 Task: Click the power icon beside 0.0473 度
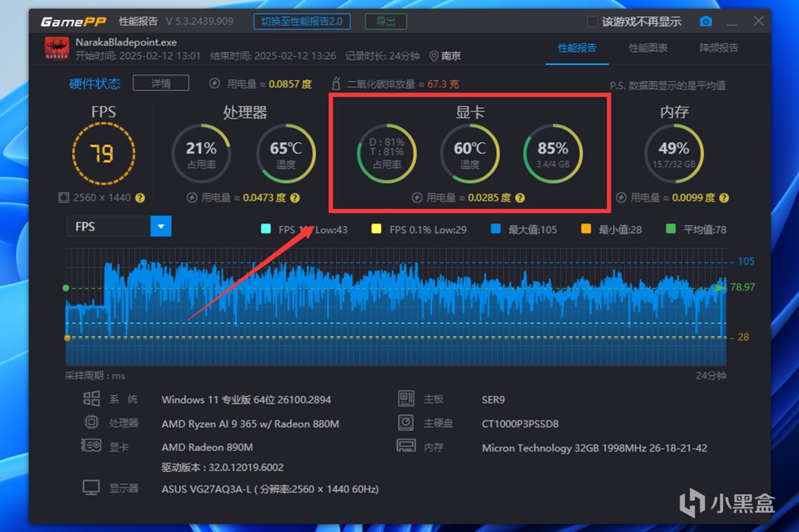click(192, 198)
